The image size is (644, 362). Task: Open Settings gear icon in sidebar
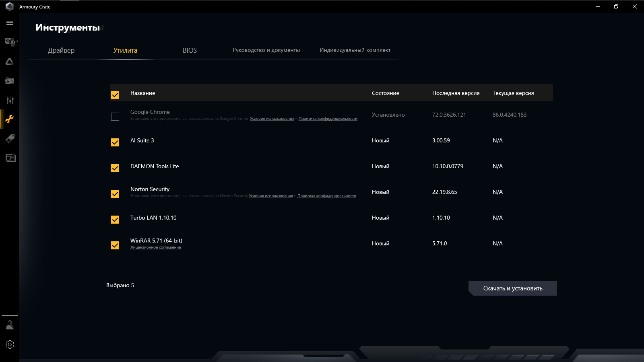10,344
